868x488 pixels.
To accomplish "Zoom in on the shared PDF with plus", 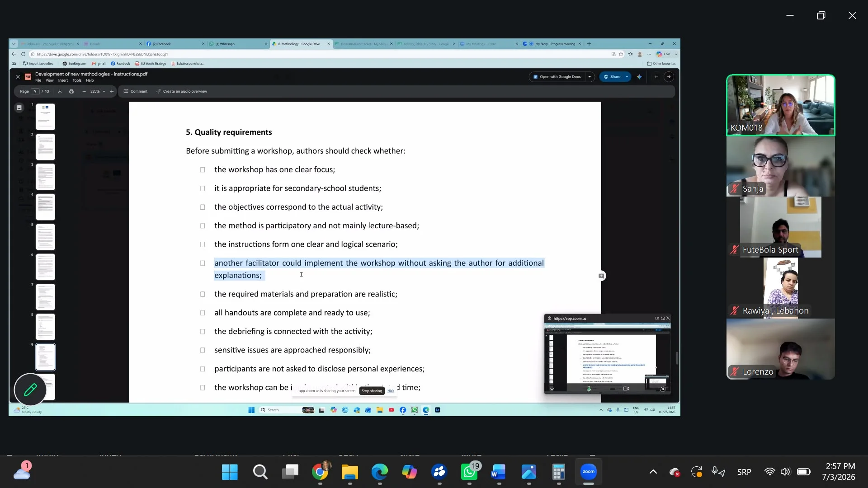I will click(x=112, y=91).
